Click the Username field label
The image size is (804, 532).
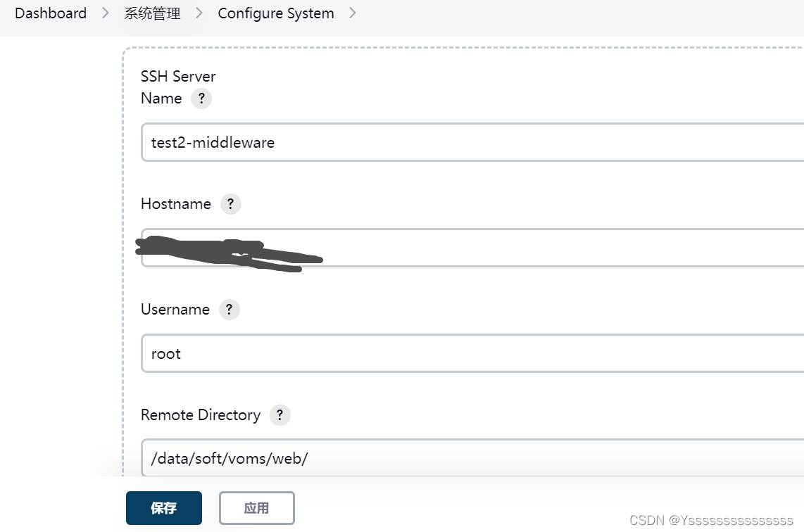coord(175,310)
